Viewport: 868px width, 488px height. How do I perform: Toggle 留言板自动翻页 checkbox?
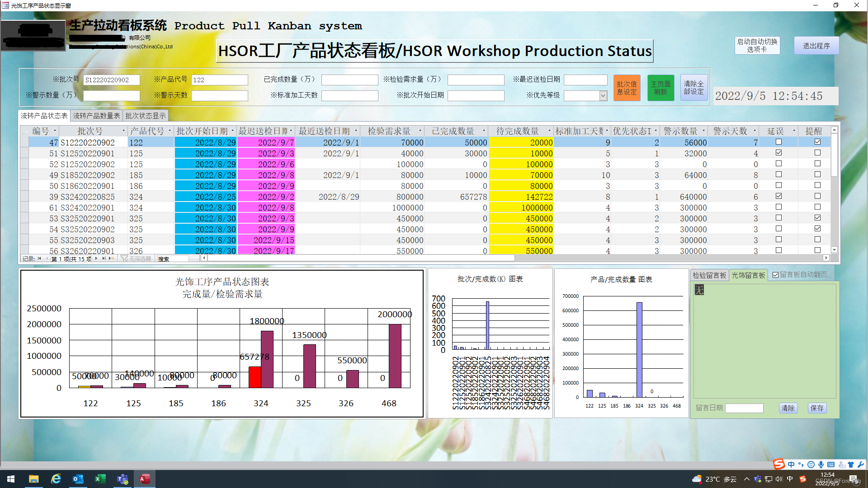pyautogui.click(x=776, y=275)
